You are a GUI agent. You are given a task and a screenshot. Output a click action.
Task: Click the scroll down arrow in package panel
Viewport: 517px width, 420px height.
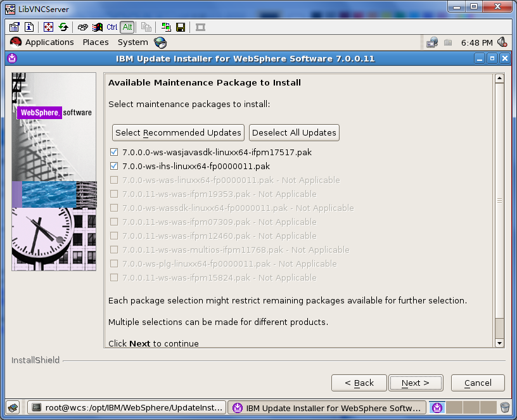pyautogui.click(x=499, y=343)
